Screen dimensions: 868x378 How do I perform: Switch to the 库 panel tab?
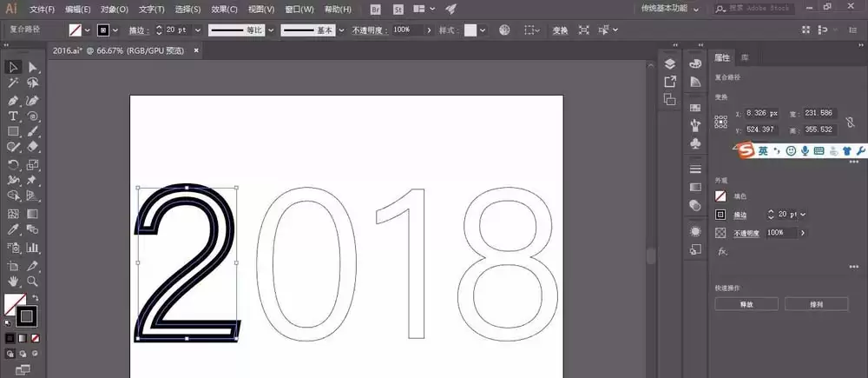pyautogui.click(x=745, y=57)
